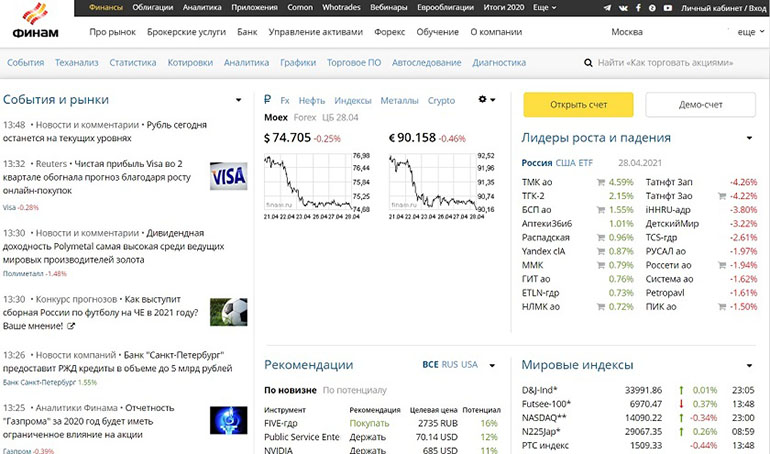This screenshot has width=770, height=454.
Task: Open the Вебинары top menu item
Action: [x=388, y=7]
